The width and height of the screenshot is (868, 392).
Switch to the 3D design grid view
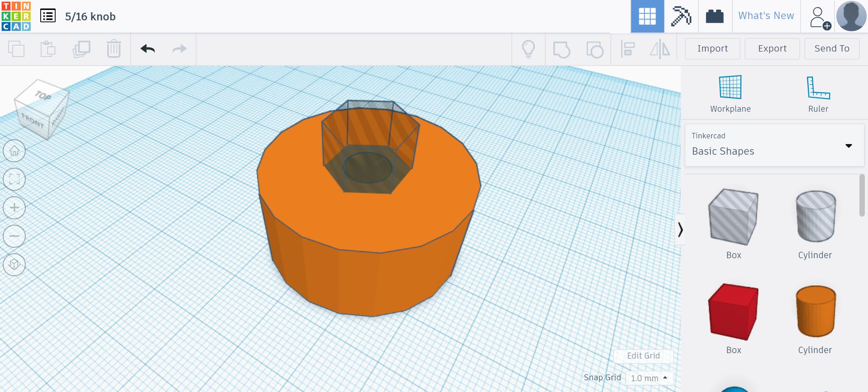click(647, 16)
